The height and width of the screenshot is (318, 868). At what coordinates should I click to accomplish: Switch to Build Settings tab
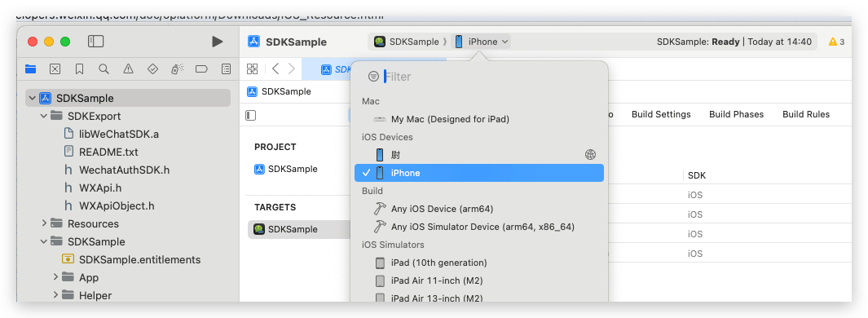coord(661,114)
